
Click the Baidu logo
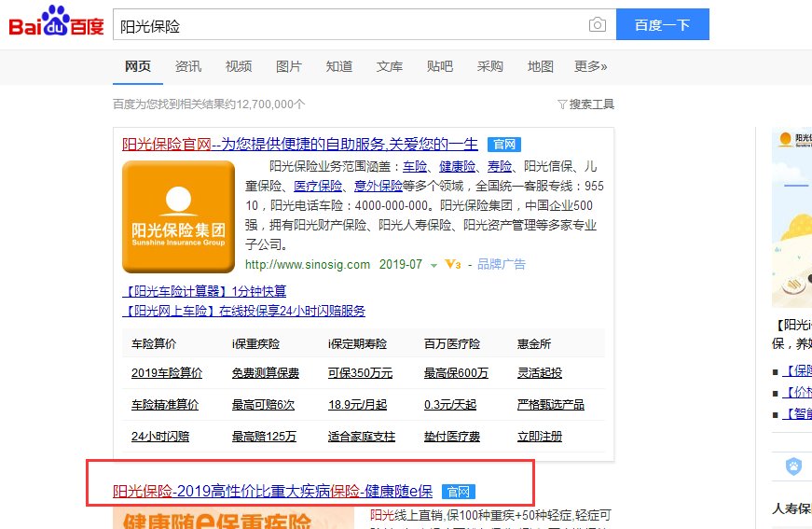point(56,21)
